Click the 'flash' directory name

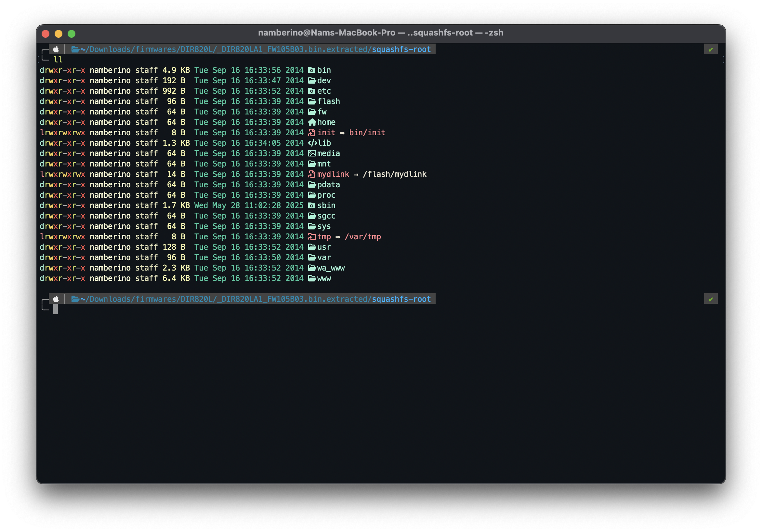329,101
